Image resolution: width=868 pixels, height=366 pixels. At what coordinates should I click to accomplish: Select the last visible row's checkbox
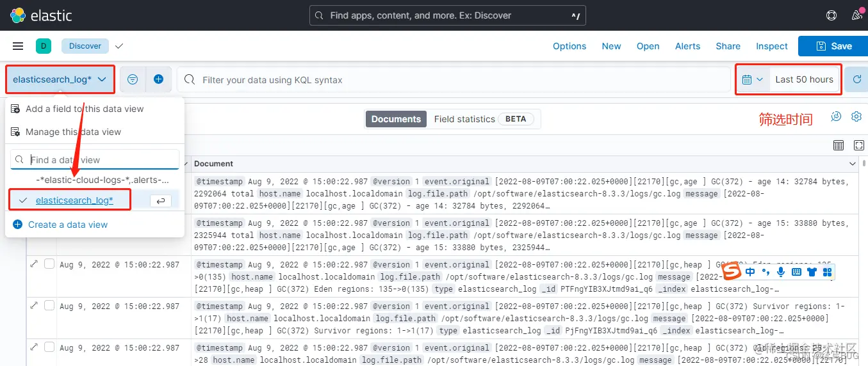point(49,347)
